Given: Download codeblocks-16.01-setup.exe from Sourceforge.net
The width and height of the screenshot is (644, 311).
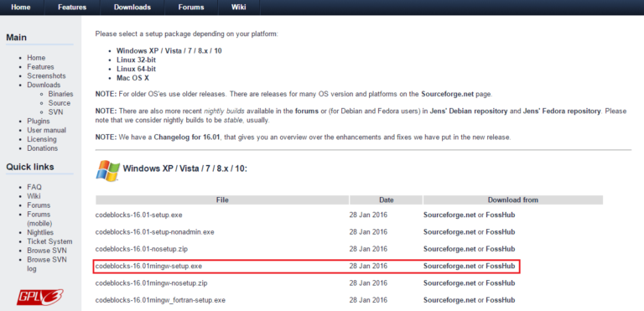Looking at the screenshot, I should 449,215.
